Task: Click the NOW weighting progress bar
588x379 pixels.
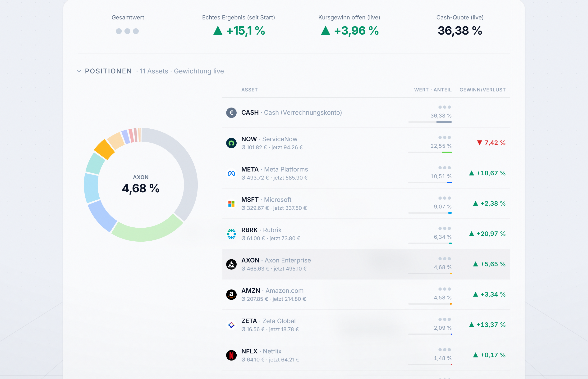Action: 430,152
